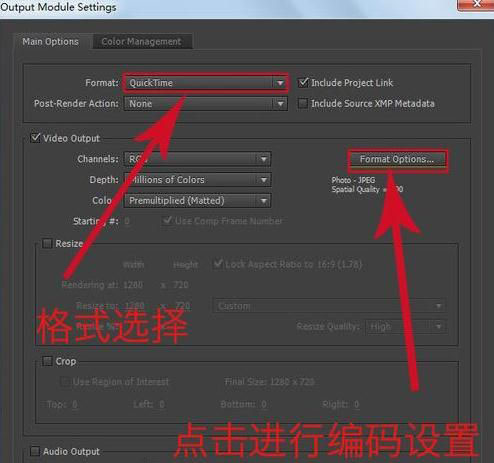Click the Photo - JPEG codec text

(x=353, y=180)
